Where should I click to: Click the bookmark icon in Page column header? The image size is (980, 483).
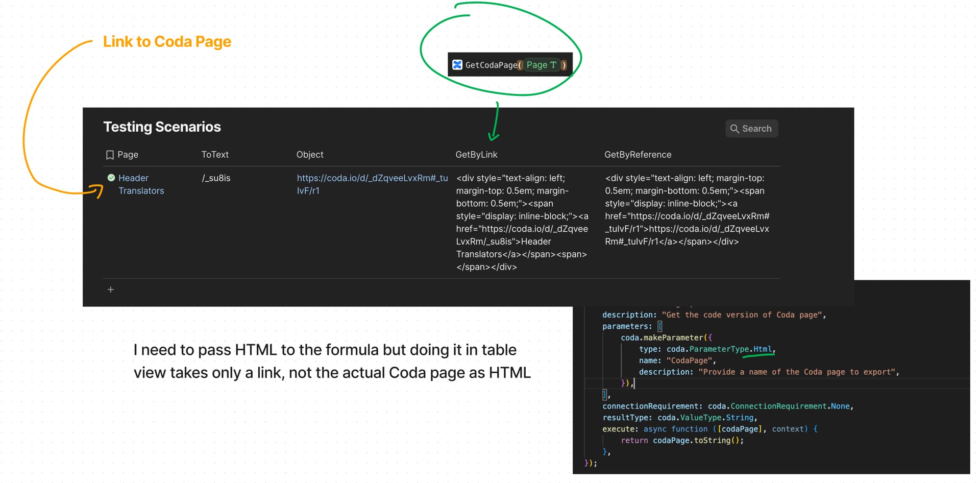point(110,155)
